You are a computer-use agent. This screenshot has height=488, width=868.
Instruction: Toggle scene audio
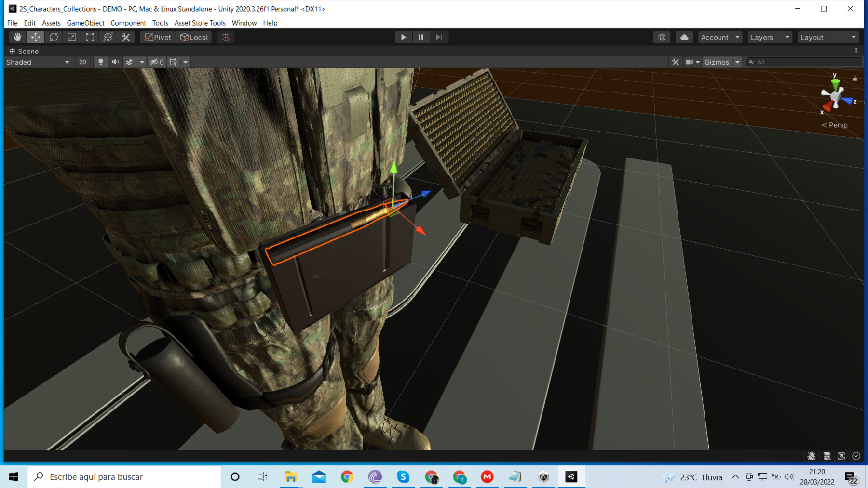click(115, 62)
